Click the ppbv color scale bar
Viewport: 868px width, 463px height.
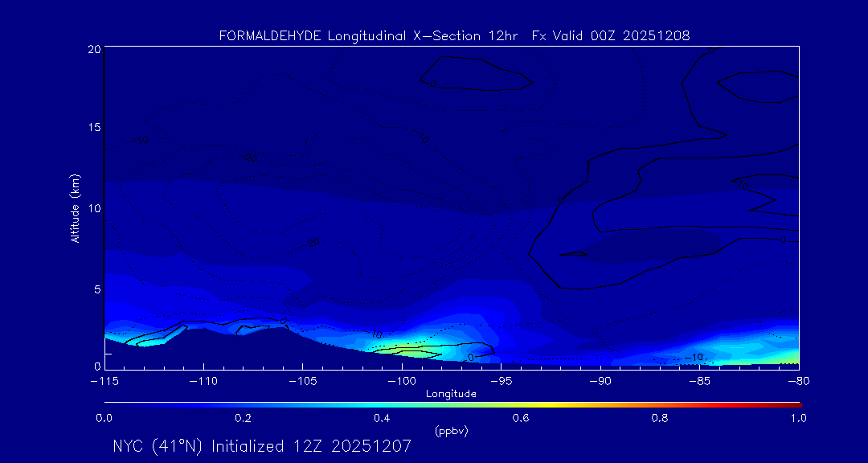click(452, 405)
